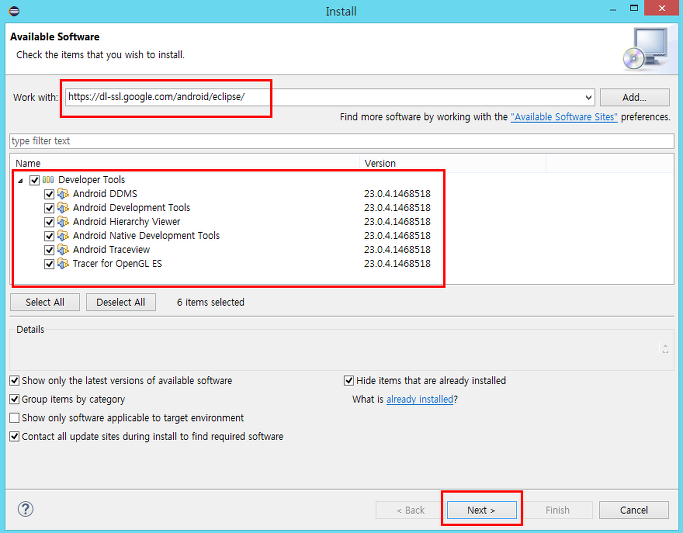Click the install wizard computer and CD image
The width and height of the screenshot is (683, 533).
[x=646, y=49]
